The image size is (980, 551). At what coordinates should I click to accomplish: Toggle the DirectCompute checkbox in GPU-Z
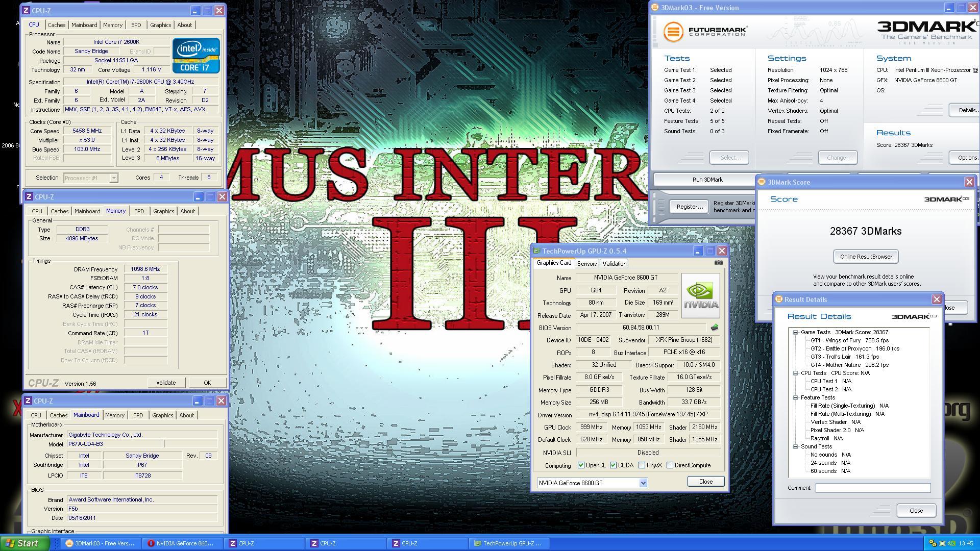[x=670, y=465]
